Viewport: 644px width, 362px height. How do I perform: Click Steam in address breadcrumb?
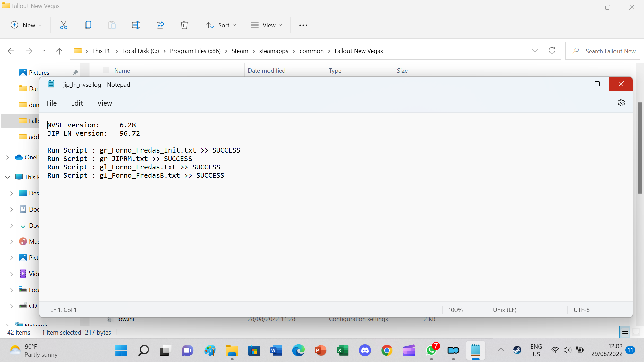240,51
